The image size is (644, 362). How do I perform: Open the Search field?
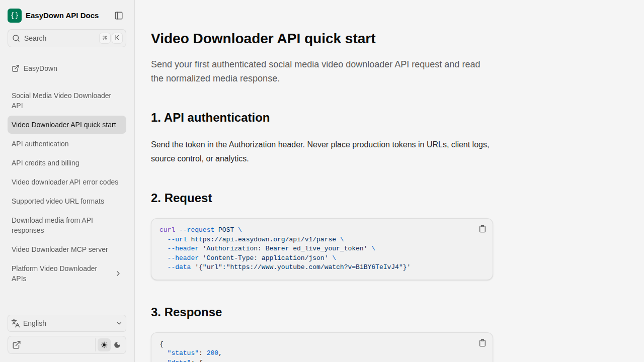67,38
